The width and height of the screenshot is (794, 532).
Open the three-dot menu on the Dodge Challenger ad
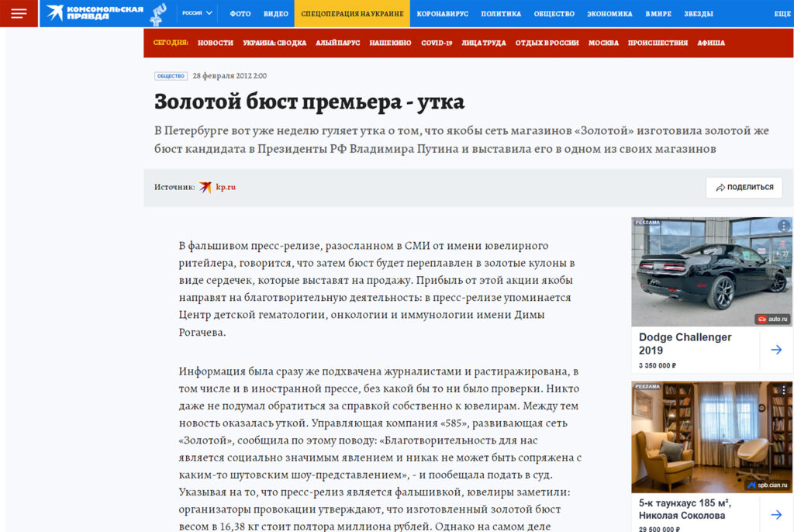tap(782, 225)
